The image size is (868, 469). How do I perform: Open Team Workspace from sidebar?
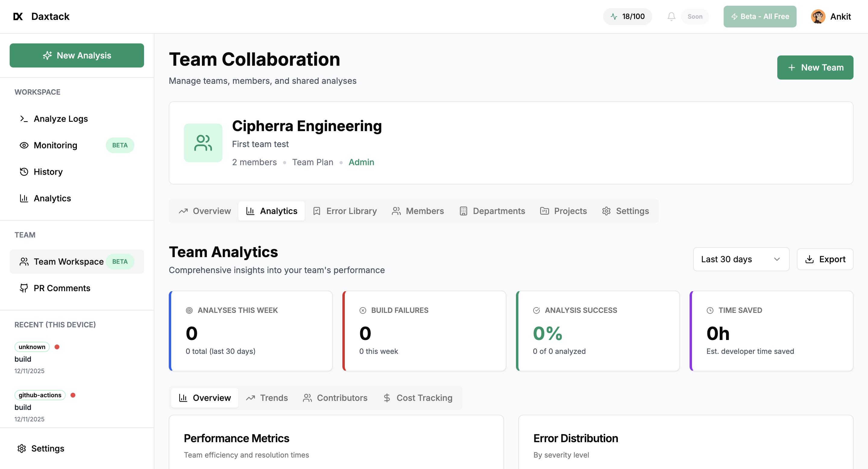point(68,261)
